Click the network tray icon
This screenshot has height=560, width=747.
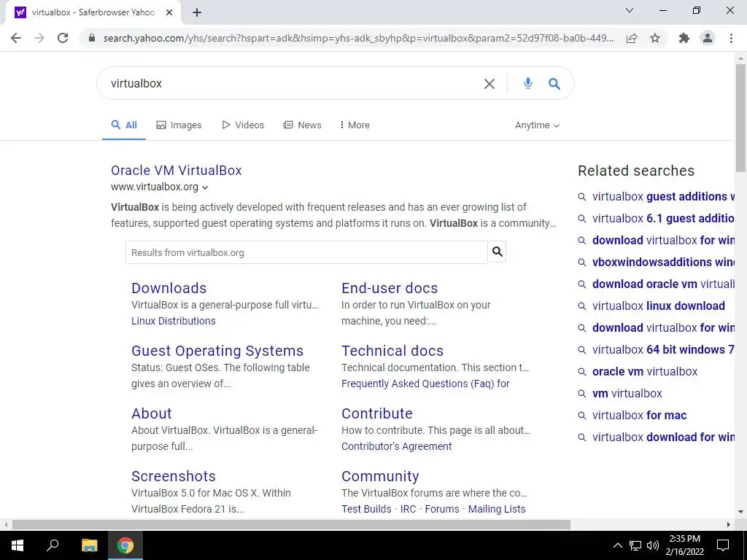[635, 545]
